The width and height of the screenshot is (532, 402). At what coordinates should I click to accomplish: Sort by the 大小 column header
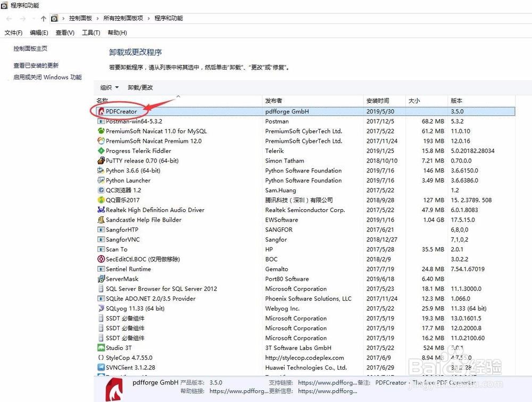[427, 101]
